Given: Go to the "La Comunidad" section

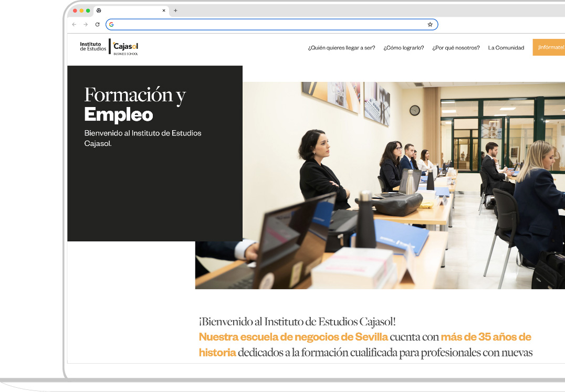Looking at the screenshot, I should pyautogui.click(x=506, y=48).
